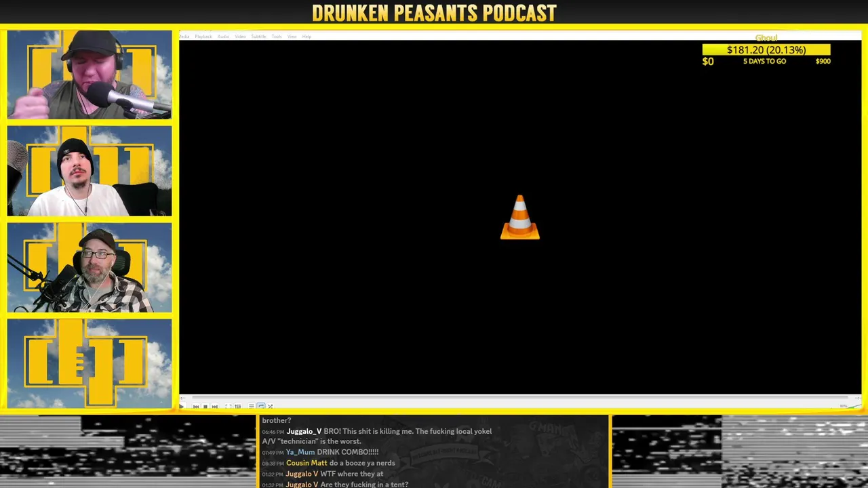Open the Video menu in VLC
Image resolution: width=868 pixels, height=488 pixels.
coord(240,37)
